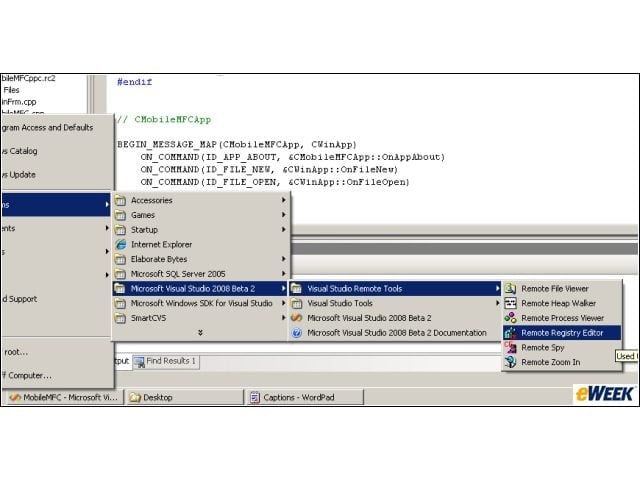640x480 pixels.
Task: Expand Startup submenu arrow
Action: (x=283, y=229)
